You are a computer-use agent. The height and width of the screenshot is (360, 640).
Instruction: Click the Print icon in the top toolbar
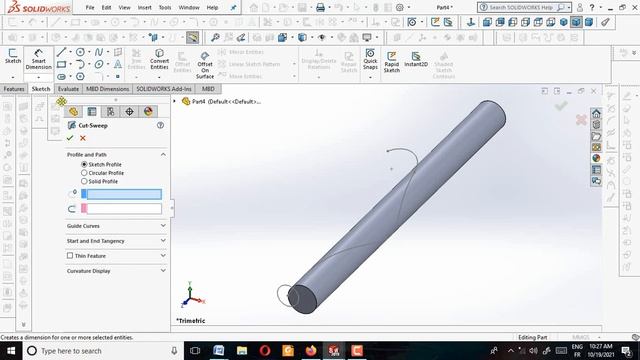[321, 7]
